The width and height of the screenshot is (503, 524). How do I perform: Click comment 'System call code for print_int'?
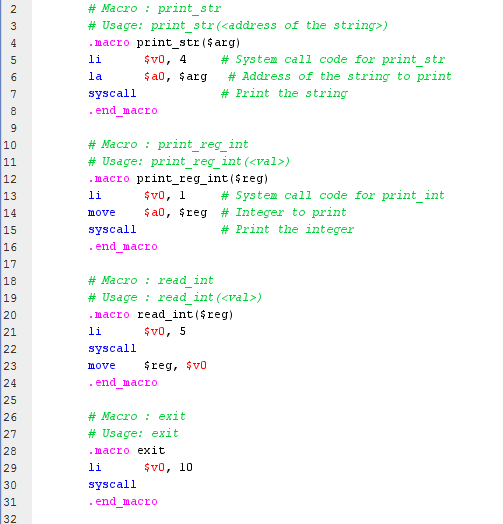pos(340,196)
